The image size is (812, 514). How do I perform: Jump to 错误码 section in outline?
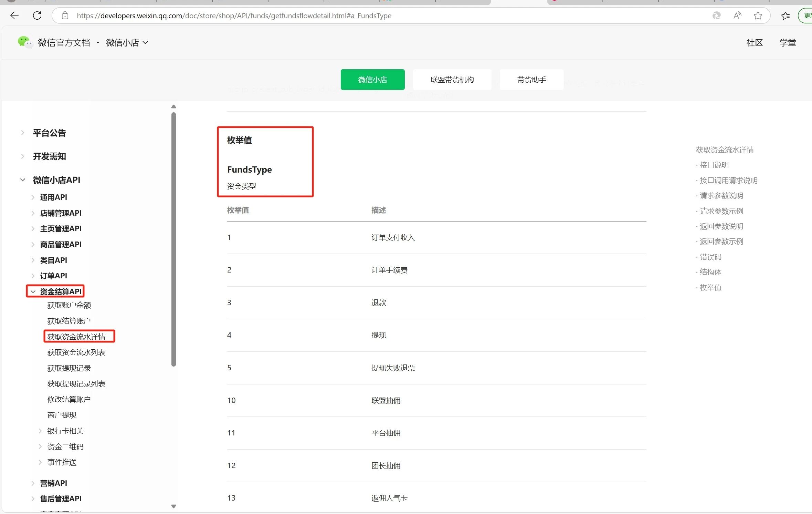710,257
